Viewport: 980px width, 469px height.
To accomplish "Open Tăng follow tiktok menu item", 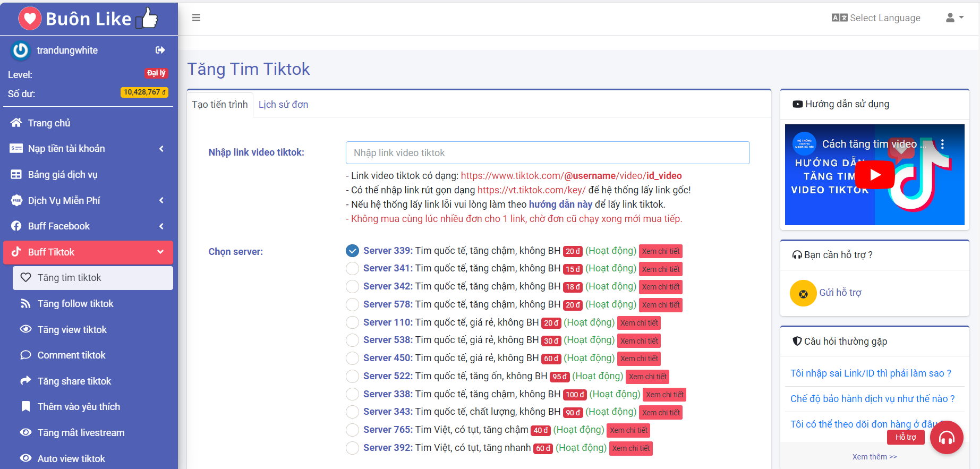I will pyautogui.click(x=75, y=304).
